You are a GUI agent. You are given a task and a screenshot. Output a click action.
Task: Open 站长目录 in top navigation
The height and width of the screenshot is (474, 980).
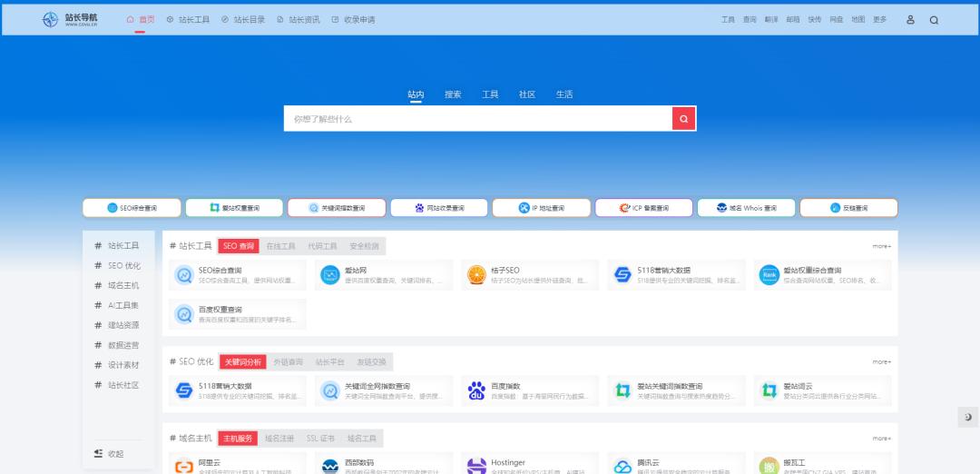tap(243, 19)
